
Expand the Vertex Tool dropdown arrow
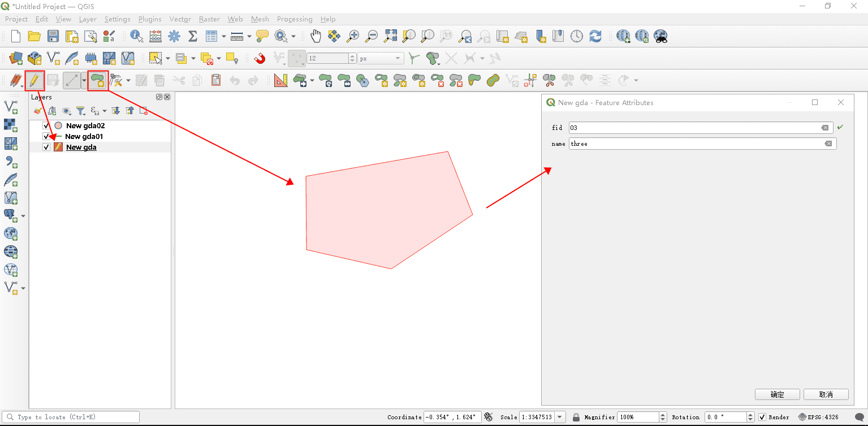pyautogui.click(x=128, y=80)
